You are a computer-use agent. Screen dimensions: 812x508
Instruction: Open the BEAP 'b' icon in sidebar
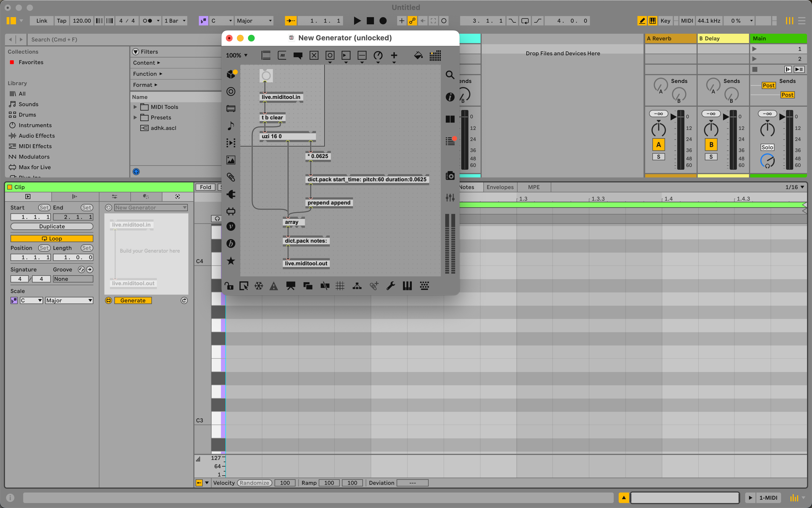231,244
